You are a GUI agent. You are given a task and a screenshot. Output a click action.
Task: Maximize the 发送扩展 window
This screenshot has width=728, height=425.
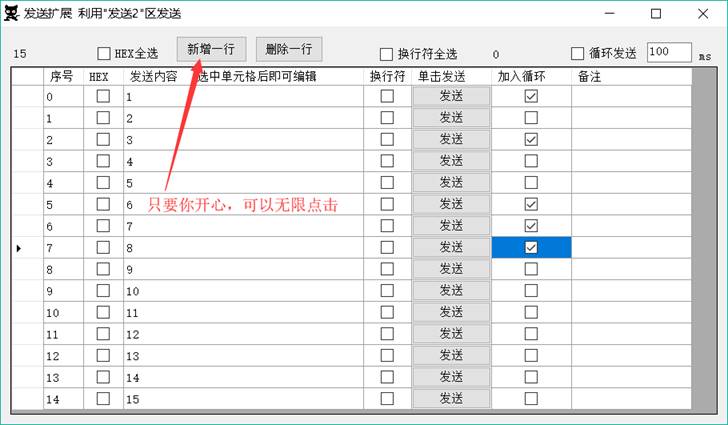pyautogui.click(x=656, y=14)
